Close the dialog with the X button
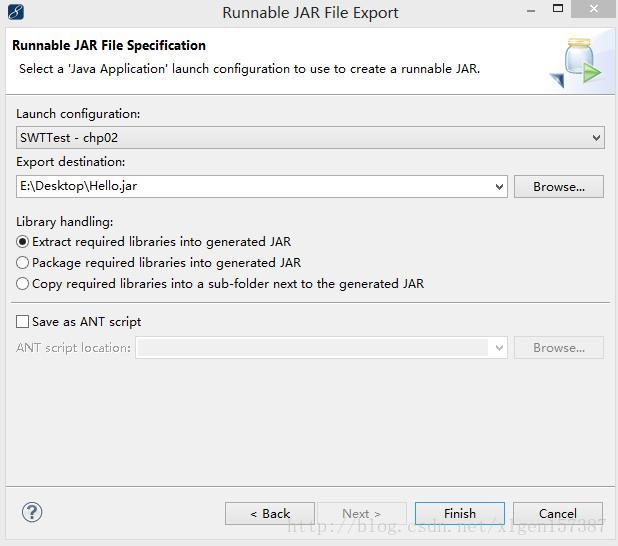The height and width of the screenshot is (546, 618). click(x=596, y=10)
